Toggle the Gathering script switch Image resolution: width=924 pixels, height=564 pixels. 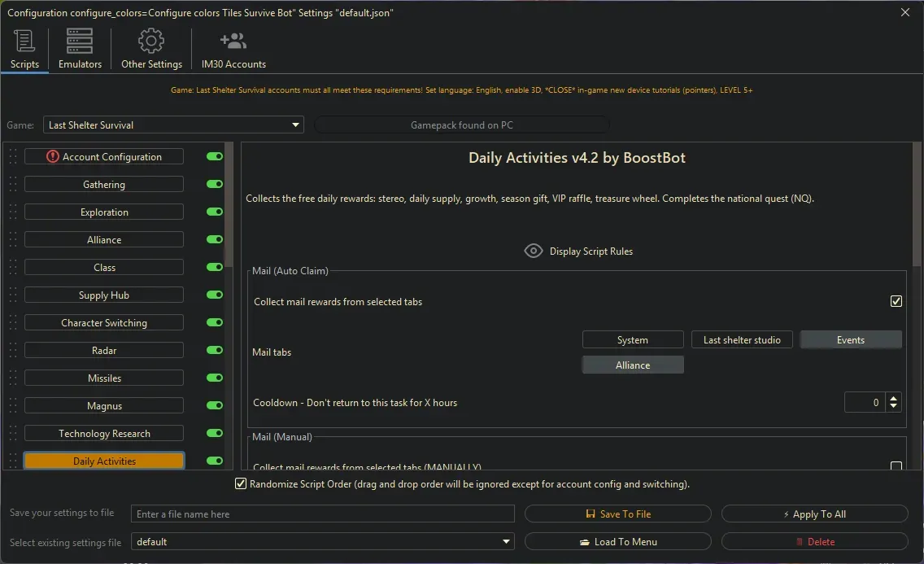215,184
